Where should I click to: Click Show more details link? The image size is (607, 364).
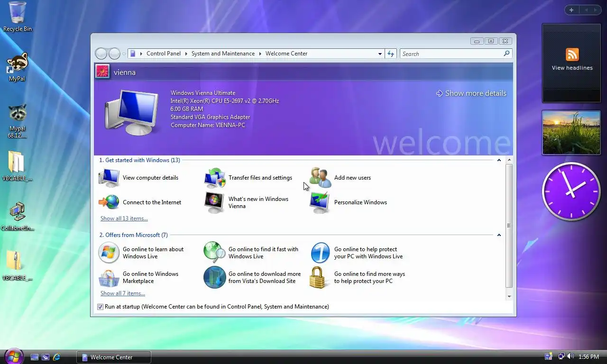(x=471, y=93)
